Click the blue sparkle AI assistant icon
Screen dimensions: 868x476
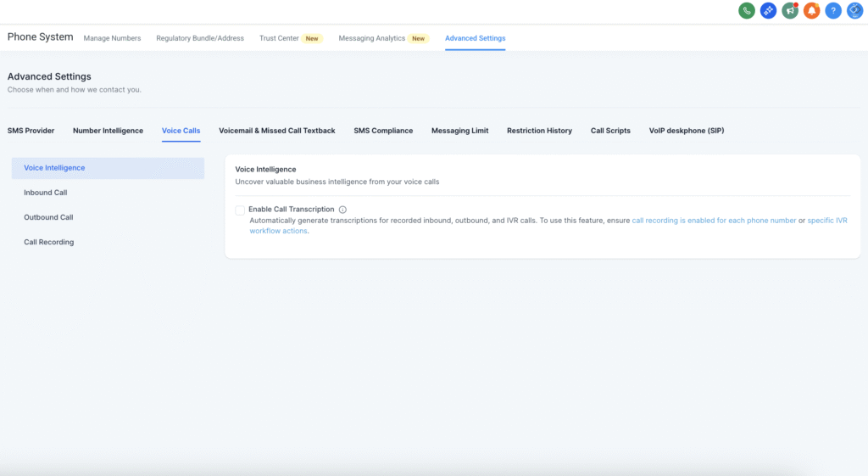point(768,11)
